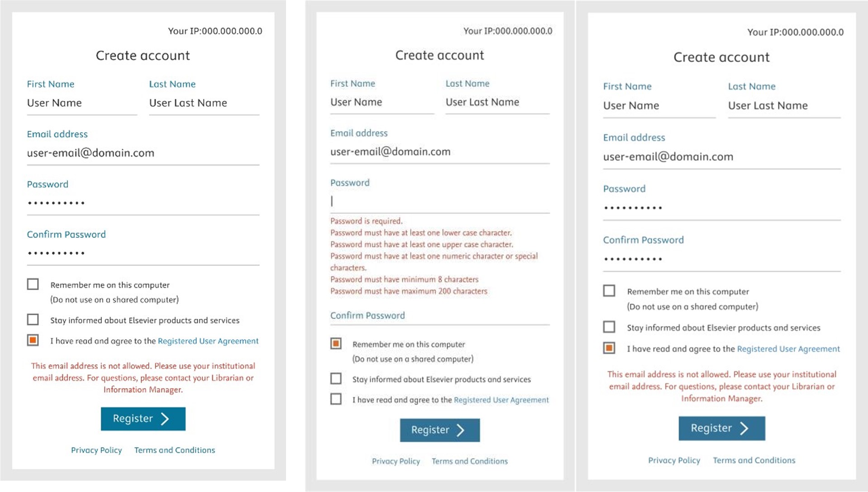Click Register button in the middle form

point(439,430)
